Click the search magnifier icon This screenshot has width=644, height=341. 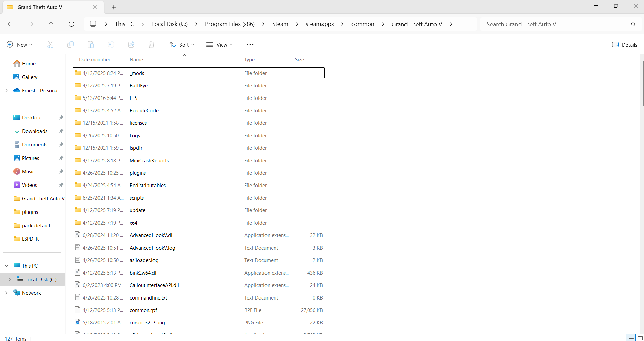click(633, 24)
